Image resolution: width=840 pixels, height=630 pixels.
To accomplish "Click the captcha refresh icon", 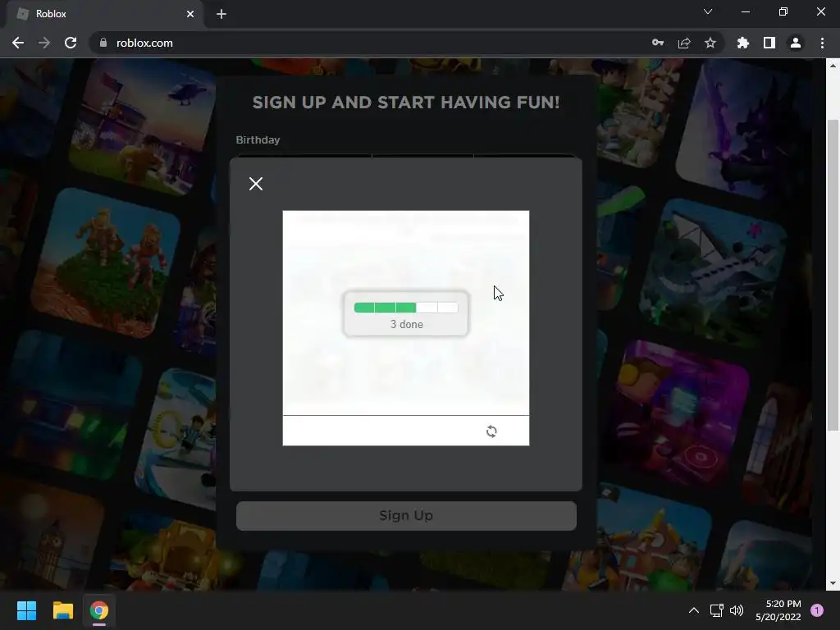I will (491, 431).
